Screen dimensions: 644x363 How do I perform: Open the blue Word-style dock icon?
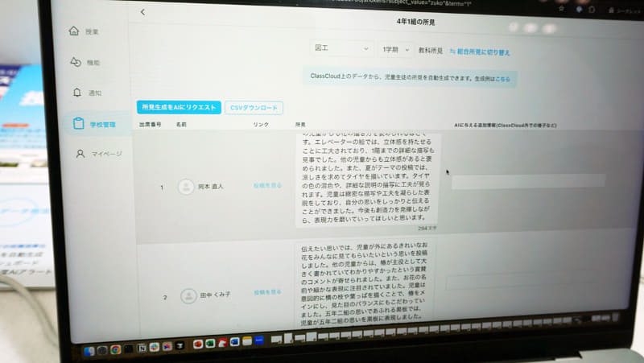[234, 341]
